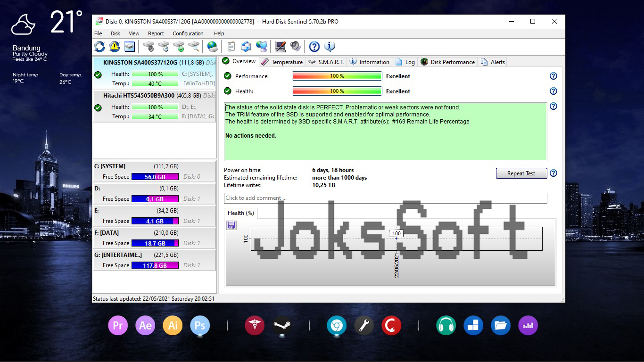Open the Report menu
This screenshot has width=644, height=362.
[x=156, y=33]
